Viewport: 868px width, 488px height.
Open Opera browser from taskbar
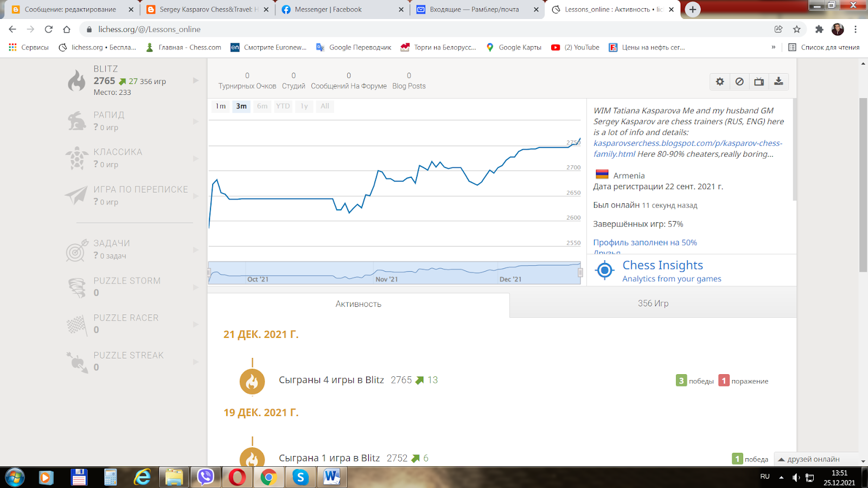[x=237, y=477]
